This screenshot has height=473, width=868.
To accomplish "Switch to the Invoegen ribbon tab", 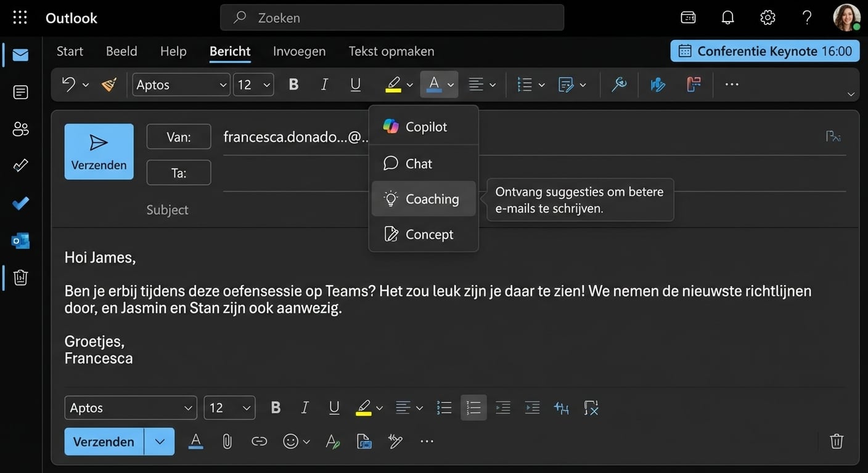I will click(299, 51).
